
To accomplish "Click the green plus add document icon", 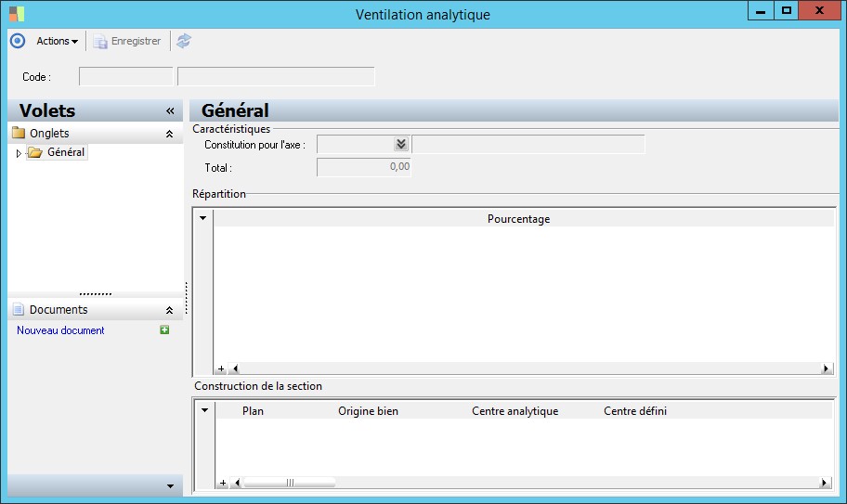I will click(164, 330).
